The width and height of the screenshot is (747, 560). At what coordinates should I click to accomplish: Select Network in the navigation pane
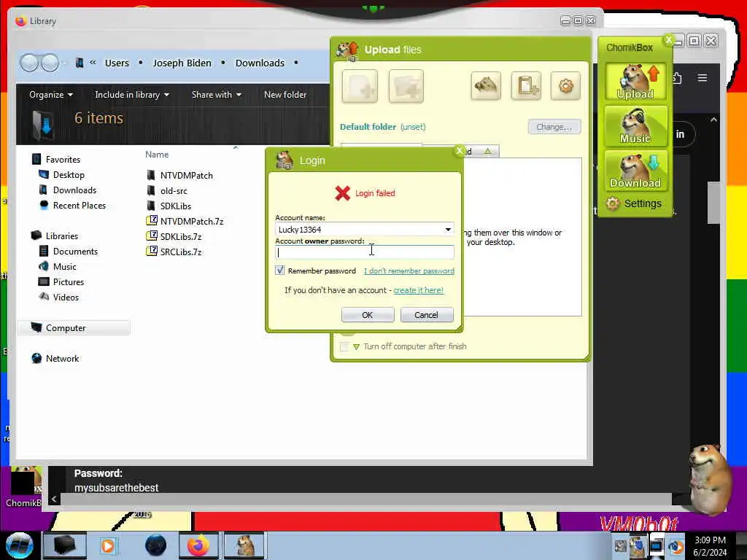pyautogui.click(x=55, y=358)
